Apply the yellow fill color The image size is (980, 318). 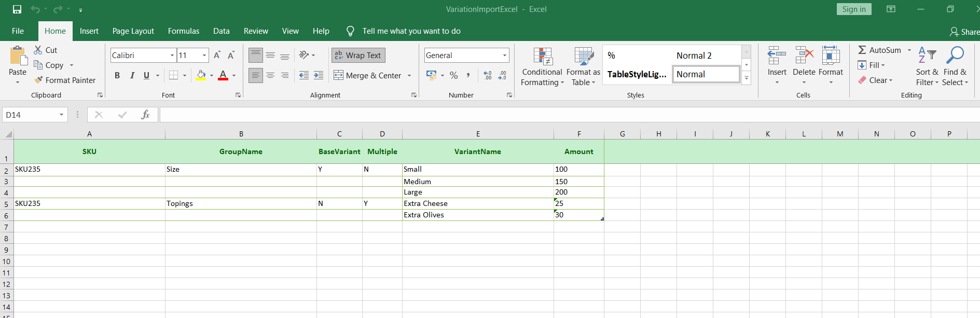(201, 76)
